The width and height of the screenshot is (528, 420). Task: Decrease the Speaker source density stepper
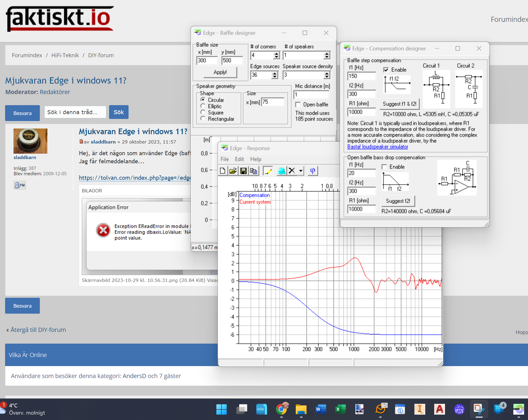327,77
